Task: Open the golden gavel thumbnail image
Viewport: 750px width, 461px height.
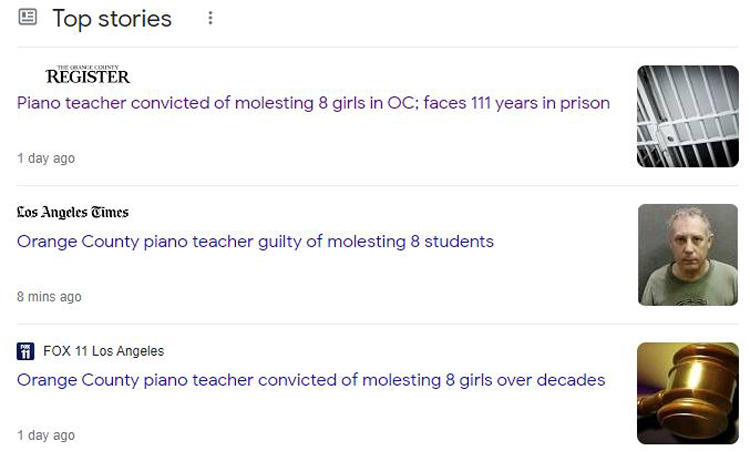Action: (x=688, y=393)
